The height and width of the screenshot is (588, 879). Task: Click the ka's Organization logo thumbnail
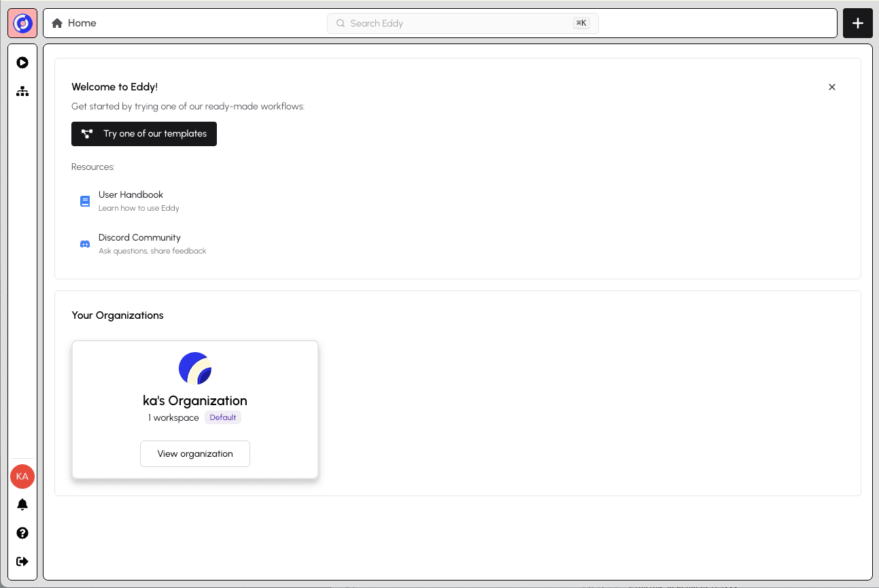[195, 368]
